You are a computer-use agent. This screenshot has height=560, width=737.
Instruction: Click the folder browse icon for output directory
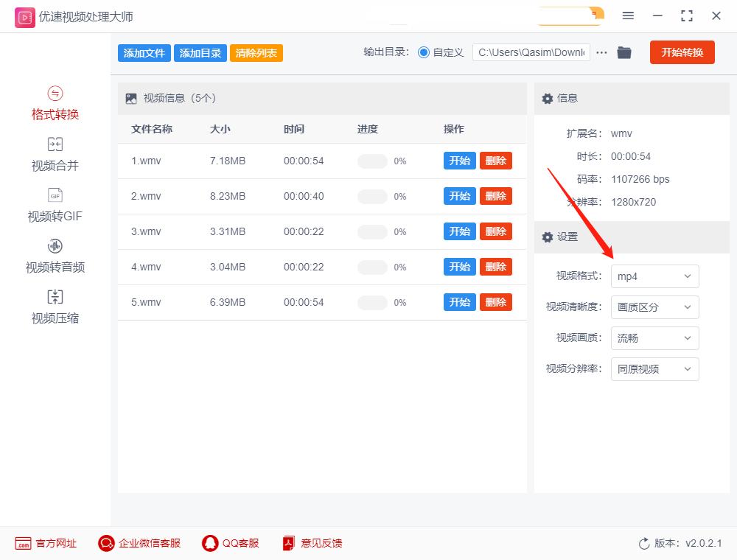tap(624, 52)
